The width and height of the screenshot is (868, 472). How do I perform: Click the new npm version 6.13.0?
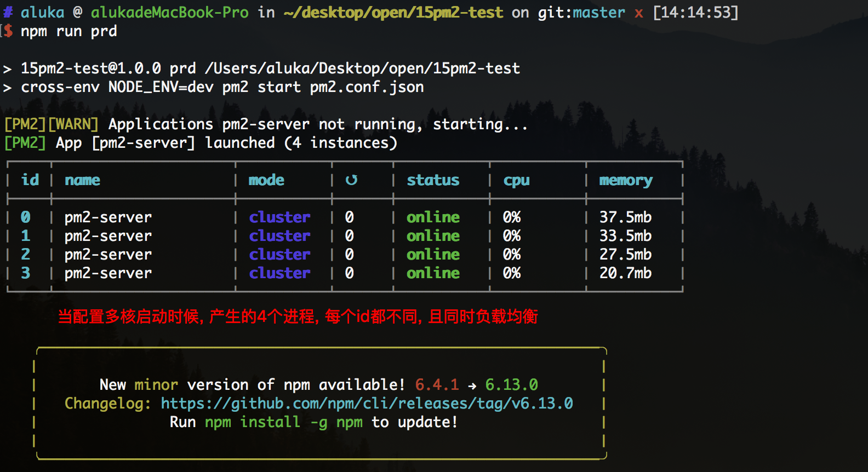[511, 385]
